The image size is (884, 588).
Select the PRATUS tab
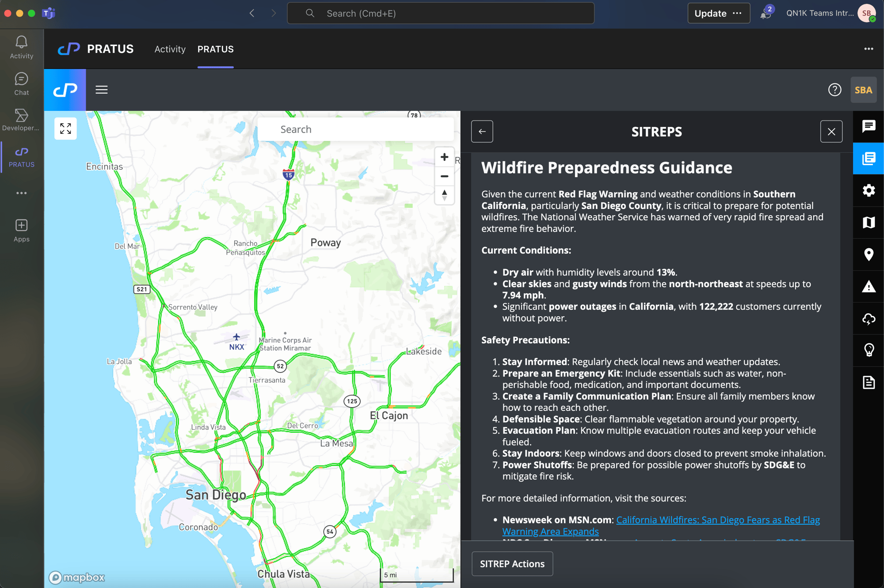(x=215, y=49)
